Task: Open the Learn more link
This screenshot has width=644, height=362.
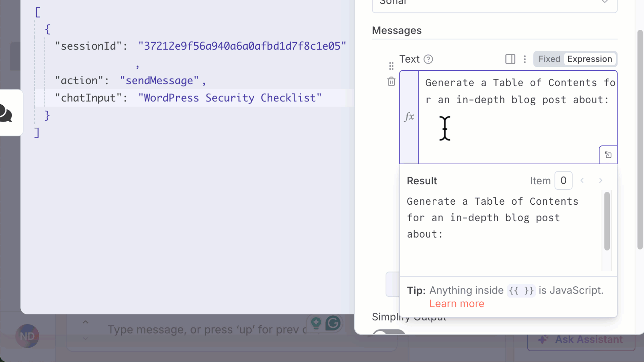Action: tap(457, 304)
